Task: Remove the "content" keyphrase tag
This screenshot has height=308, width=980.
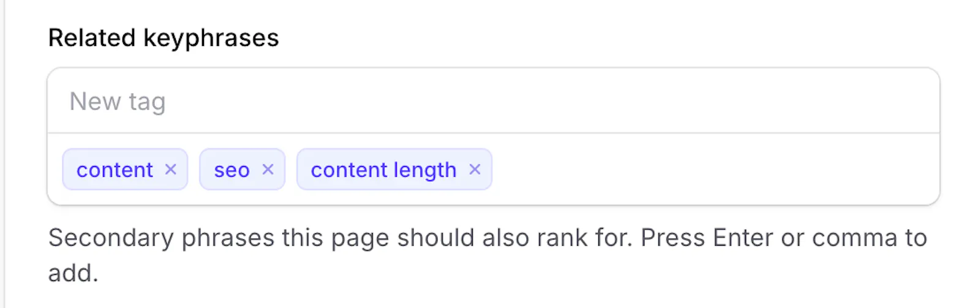Action: click(171, 170)
